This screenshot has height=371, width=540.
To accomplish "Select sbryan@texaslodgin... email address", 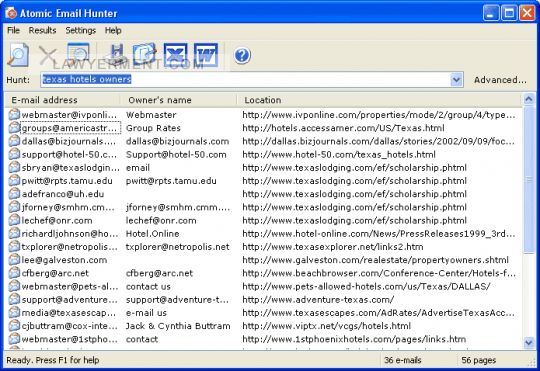I will (x=71, y=168).
